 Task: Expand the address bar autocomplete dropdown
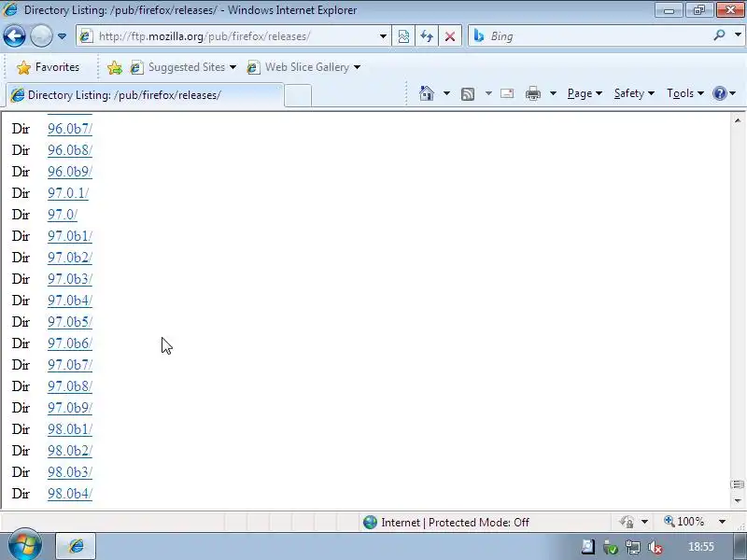[383, 36]
